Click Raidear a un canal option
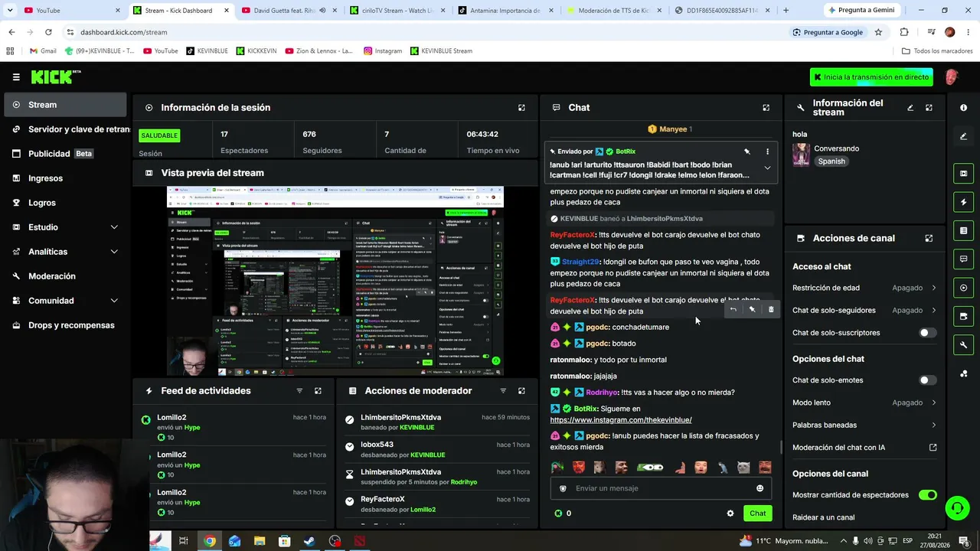Viewport: 980px width, 551px height. coord(824,517)
